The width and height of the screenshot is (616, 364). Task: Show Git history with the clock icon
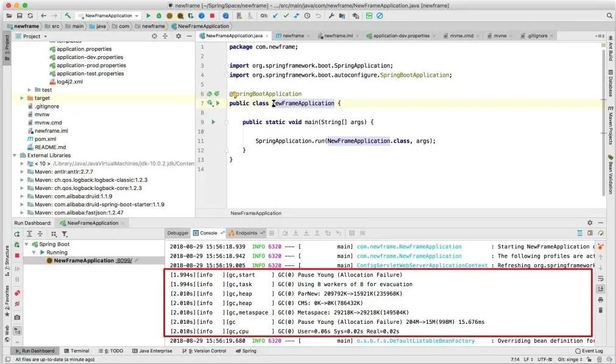coord(307,16)
